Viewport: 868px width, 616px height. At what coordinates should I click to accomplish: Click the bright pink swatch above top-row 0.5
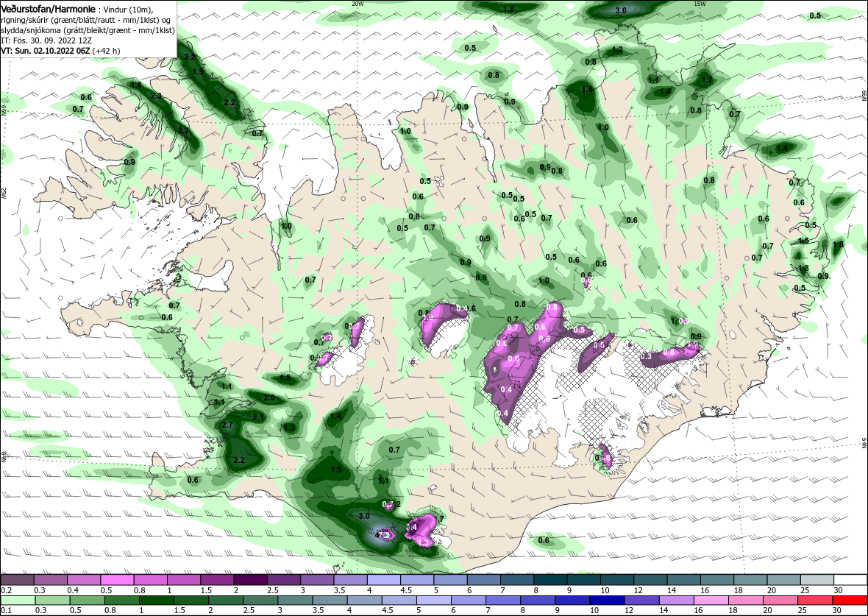pyautogui.click(x=117, y=579)
